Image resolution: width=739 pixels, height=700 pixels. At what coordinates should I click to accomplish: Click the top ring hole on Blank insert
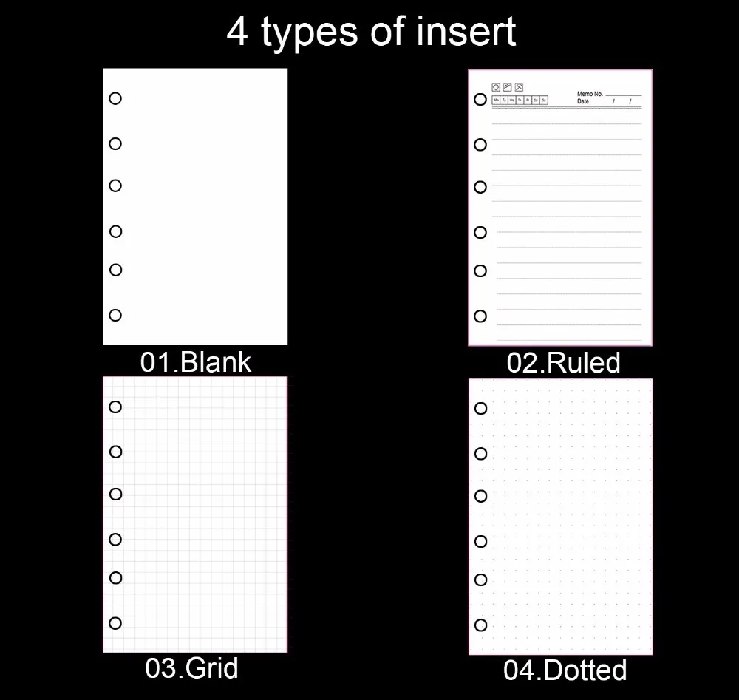point(115,98)
